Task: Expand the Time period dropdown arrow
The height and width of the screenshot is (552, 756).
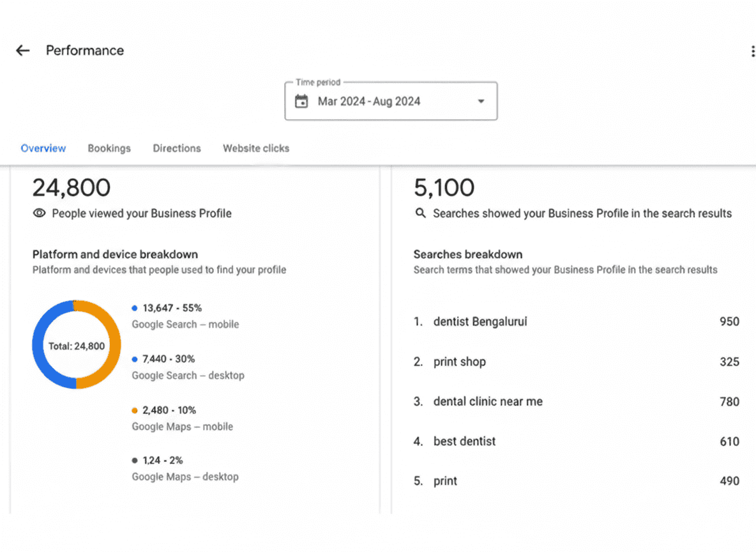Action: tap(481, 102)
